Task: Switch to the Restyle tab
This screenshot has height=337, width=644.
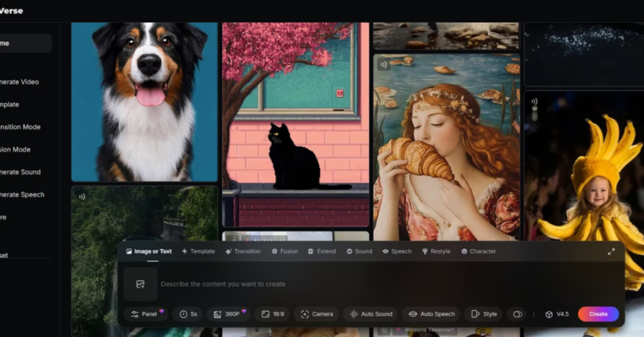Action: pyautogui.click(x=436, y=251)
